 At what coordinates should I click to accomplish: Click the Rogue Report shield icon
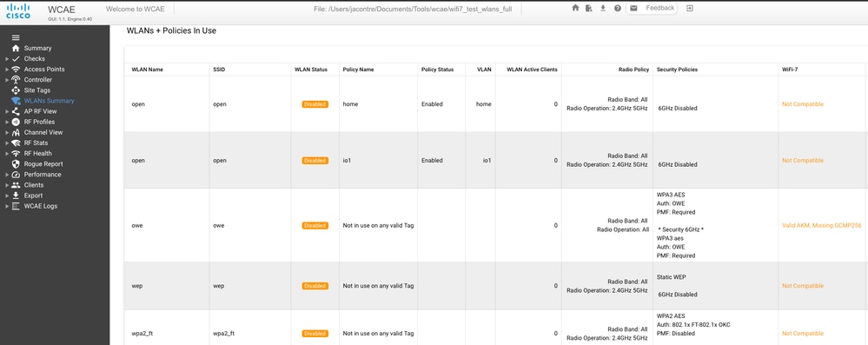(x=16, y=164)
